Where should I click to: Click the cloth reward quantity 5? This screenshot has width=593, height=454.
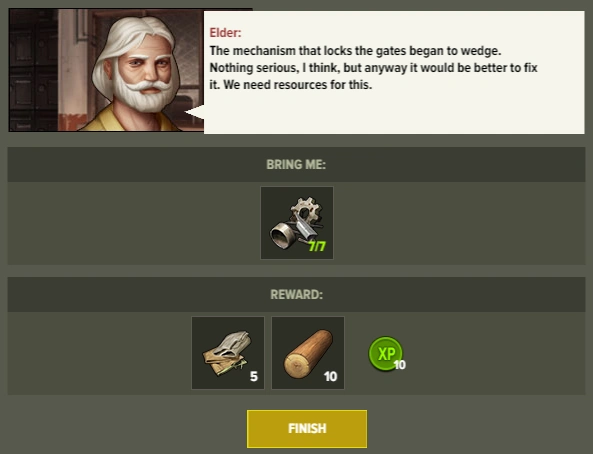[254, 376]
